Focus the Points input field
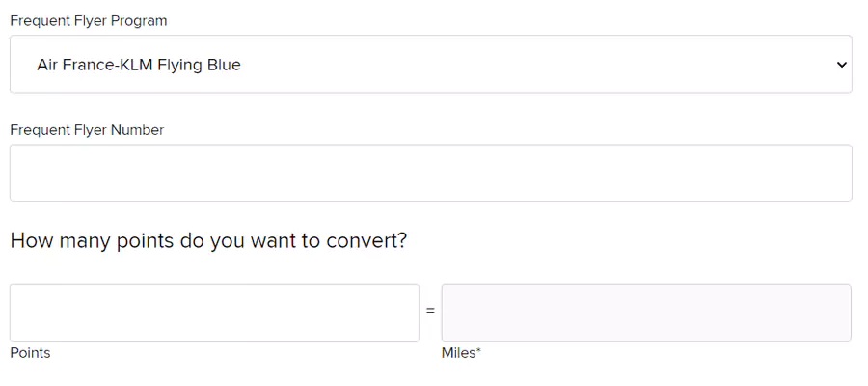The image size is (868, 386). [214, 313]
